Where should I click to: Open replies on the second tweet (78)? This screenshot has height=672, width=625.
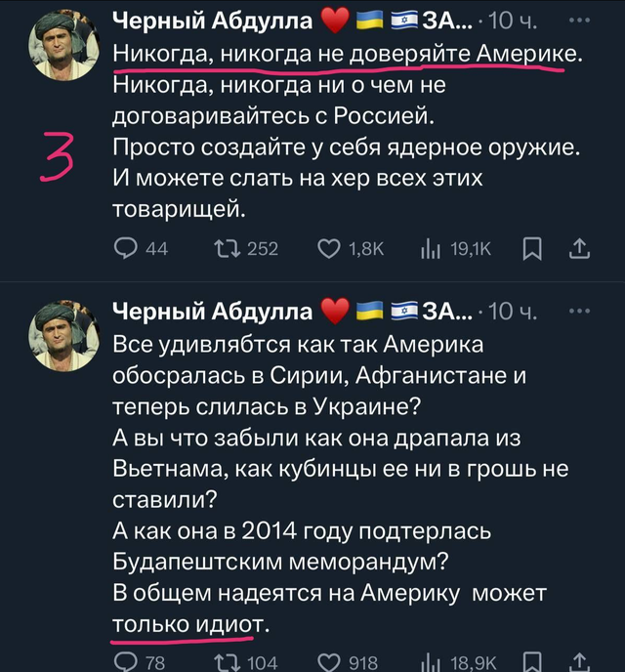pos(140,661)
